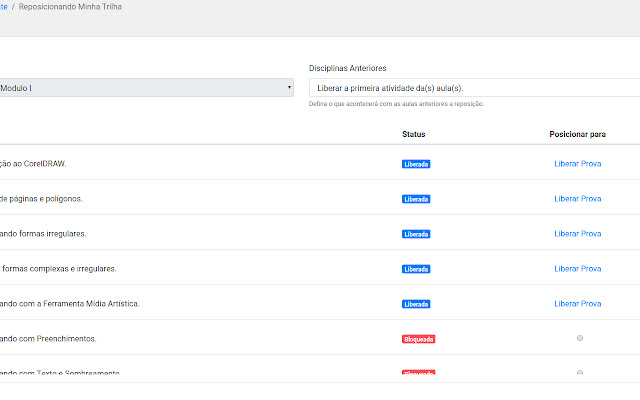Click the Liberada badge for páginas e polígonos
Image resolution: width=640 pixels, height=400 pixels.
[416, 199]
